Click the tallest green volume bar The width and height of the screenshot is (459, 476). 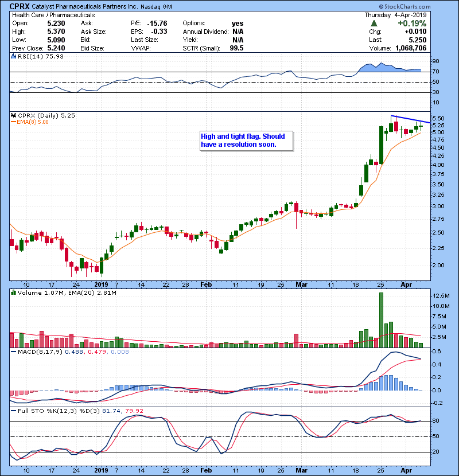[381, 320]
